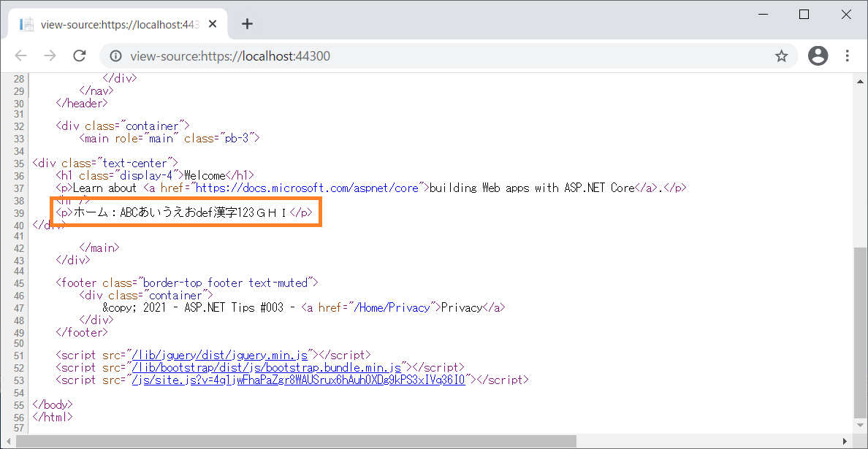Click the 'Learn about' text on line 37
The width and height of the screenshot is (868, 449).
coord(104,188)
